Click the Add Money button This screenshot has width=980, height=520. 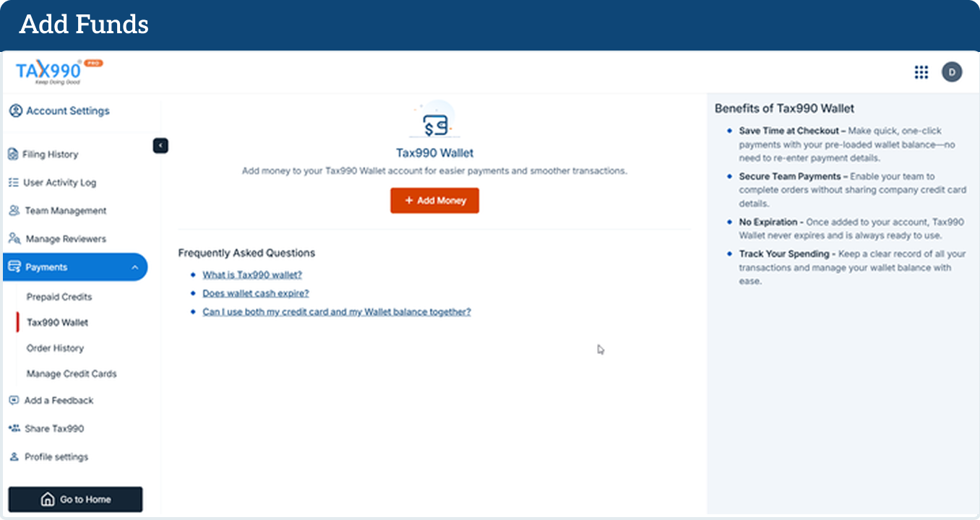pyautogui.click(x=435, y=201)
